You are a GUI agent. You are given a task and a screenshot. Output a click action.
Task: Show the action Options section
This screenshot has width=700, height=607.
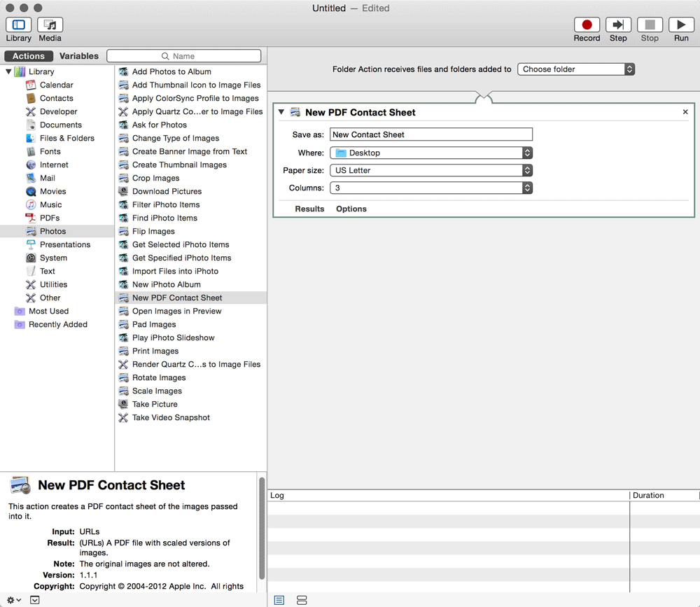(351, 209)
